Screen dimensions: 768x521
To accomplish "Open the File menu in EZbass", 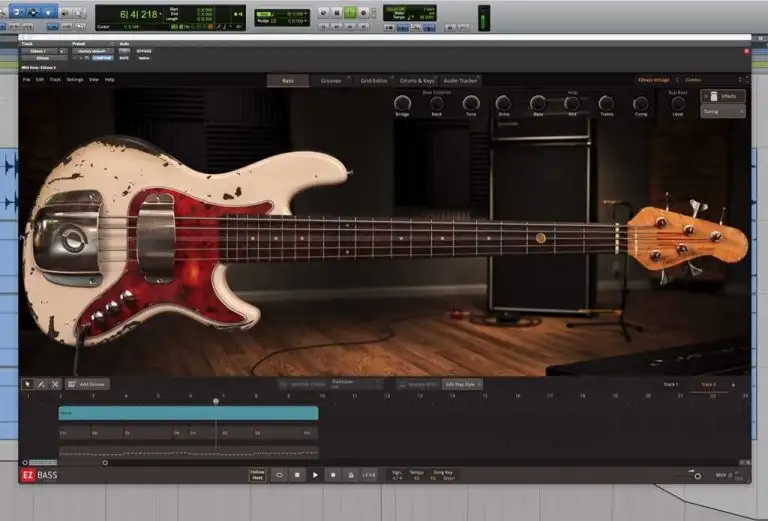I will tap(26, 79).
